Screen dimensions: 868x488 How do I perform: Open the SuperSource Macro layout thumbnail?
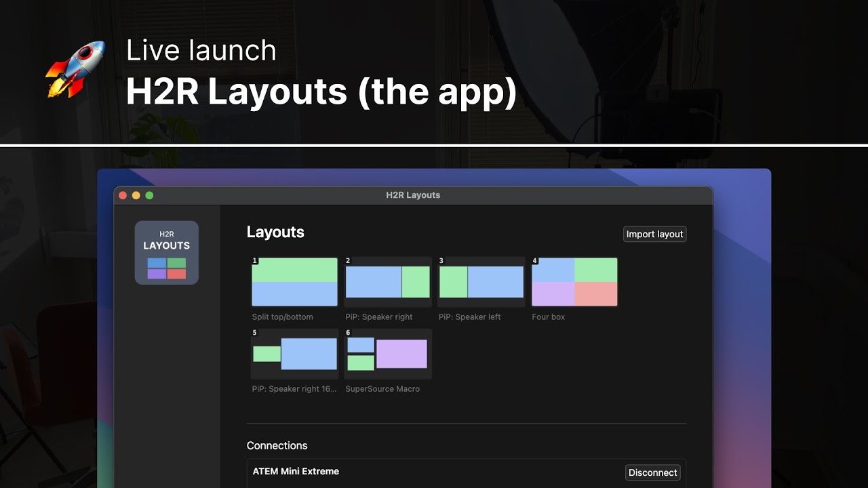pyautogui.click(x=388, y=354)
